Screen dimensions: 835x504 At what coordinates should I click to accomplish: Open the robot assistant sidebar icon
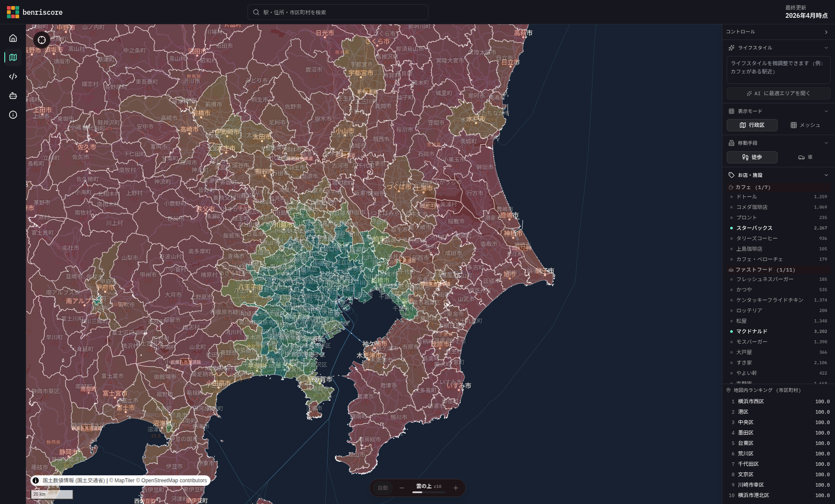(13, 96)
